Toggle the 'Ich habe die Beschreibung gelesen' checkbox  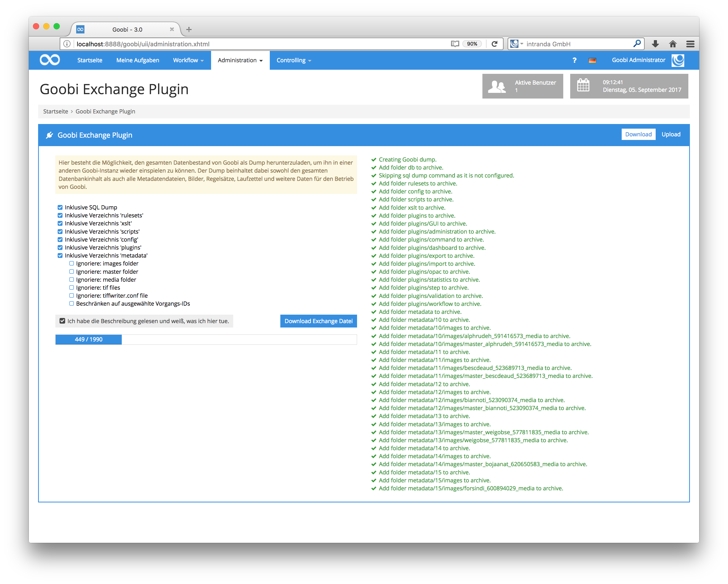pos(63,321)
